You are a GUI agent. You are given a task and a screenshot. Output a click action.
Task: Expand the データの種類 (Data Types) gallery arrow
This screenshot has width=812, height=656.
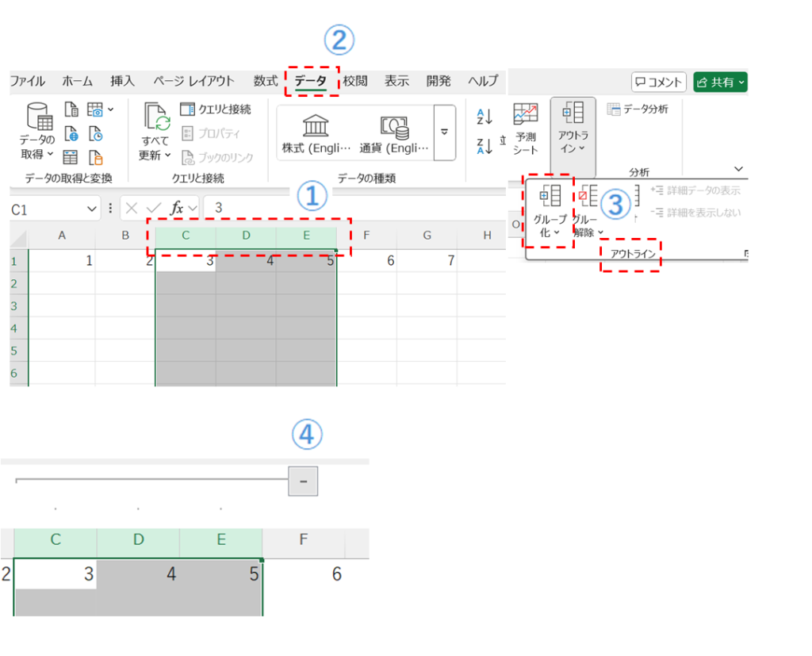(x=445, y=132)
